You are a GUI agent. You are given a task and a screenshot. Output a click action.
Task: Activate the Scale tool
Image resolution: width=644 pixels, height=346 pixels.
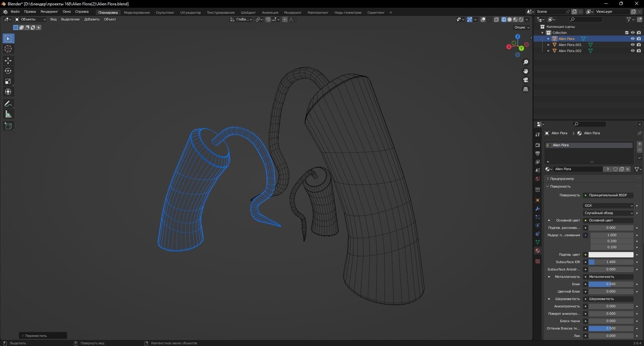point(8,82)
